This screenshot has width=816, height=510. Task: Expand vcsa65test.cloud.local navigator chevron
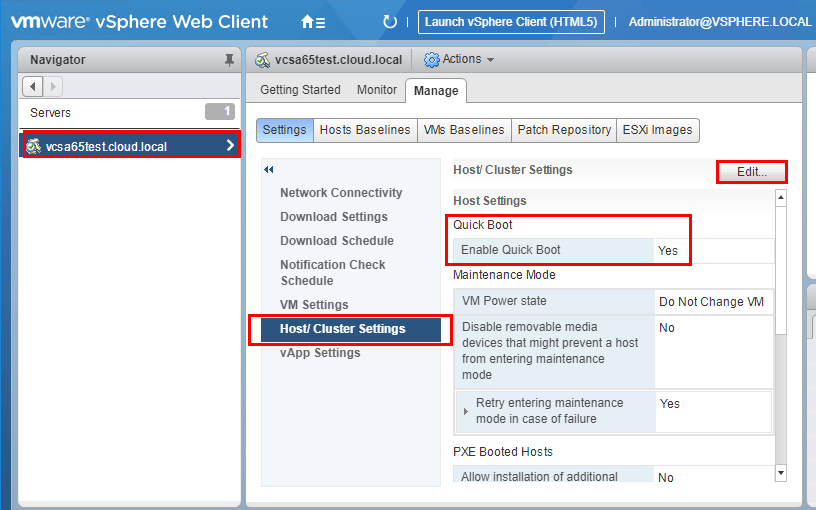[x=230, y=146]
